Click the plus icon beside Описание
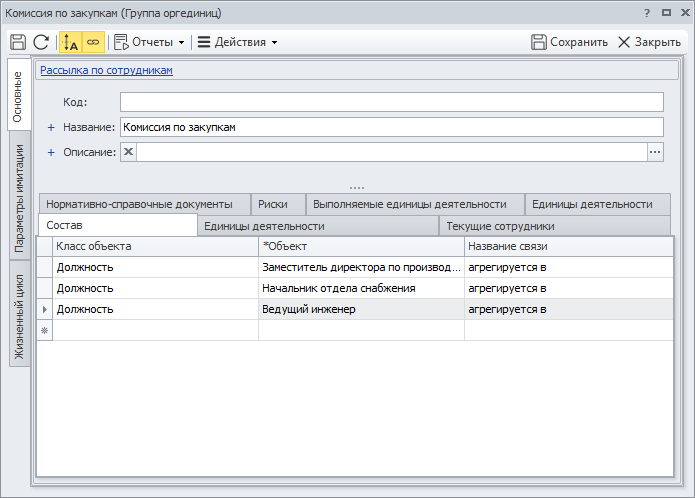This screenshot has height=498, width=695. tap(51, 152)
